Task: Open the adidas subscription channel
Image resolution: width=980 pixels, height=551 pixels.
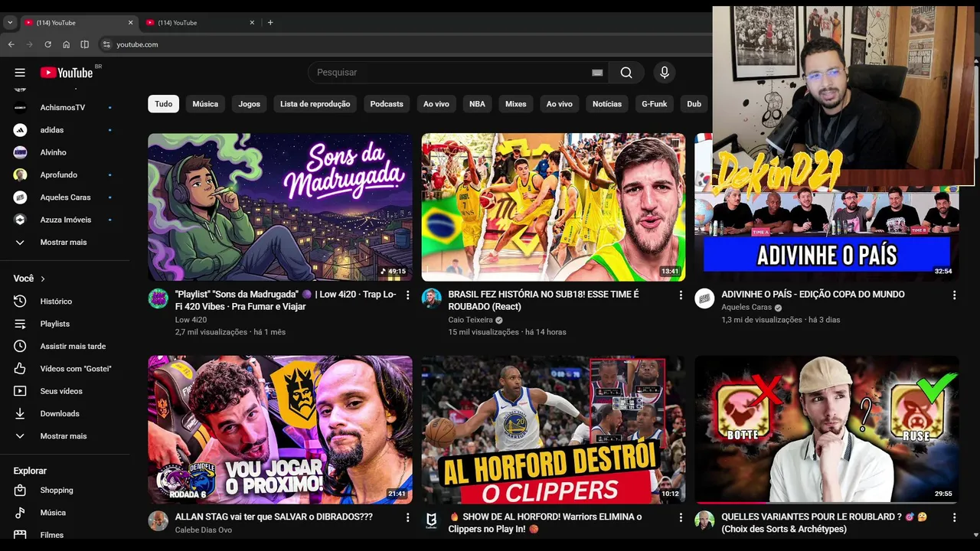Action: (52, 130)
